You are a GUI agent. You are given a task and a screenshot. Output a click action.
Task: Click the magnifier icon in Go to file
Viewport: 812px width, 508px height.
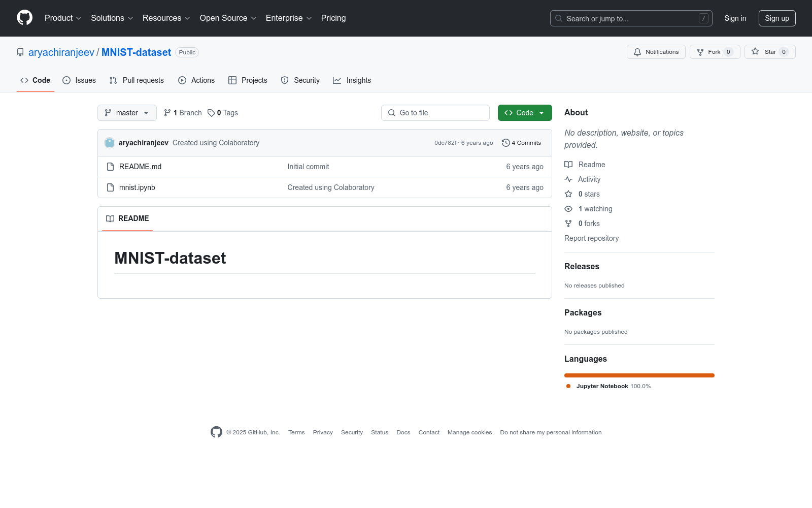click(392, 113)
